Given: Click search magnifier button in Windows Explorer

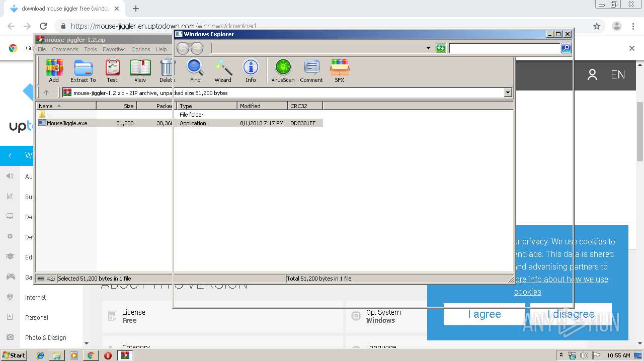Looking at the screenshot, I should coord(566,48).
